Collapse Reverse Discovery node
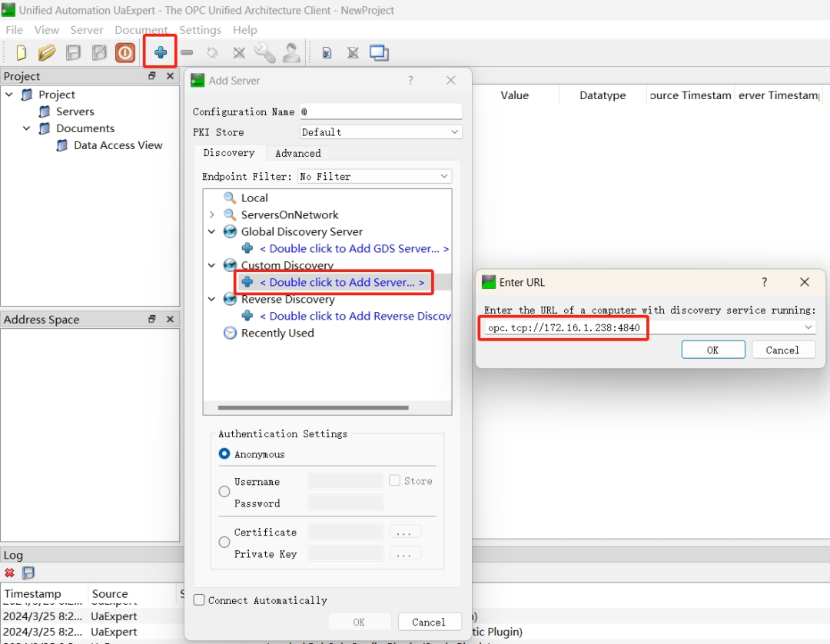 [x=212, y=299]
